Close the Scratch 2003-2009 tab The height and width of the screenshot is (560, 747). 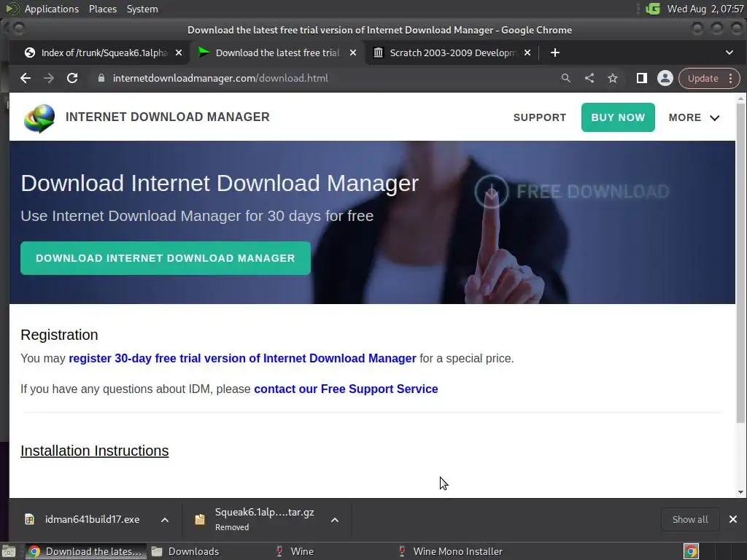[527, 52]
